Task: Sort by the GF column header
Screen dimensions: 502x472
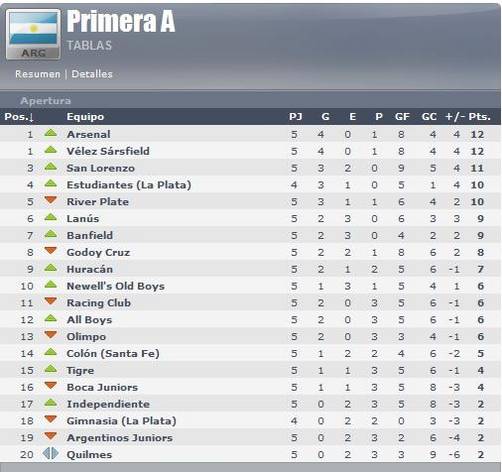Action: 402,117
